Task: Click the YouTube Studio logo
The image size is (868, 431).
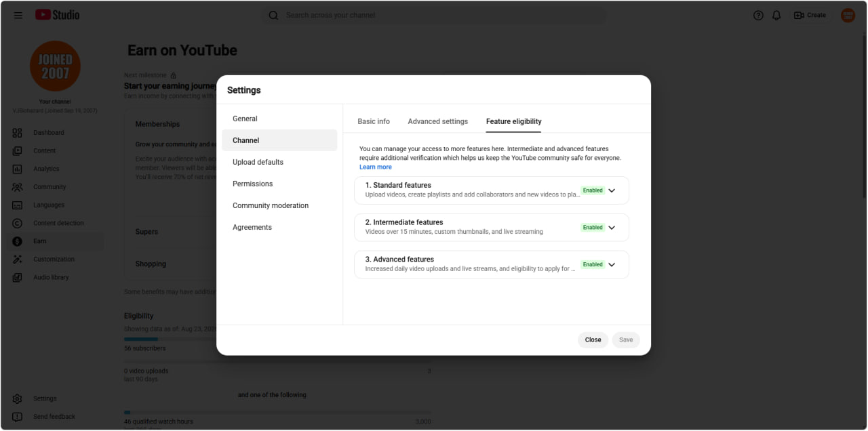Action: [57, 15]
